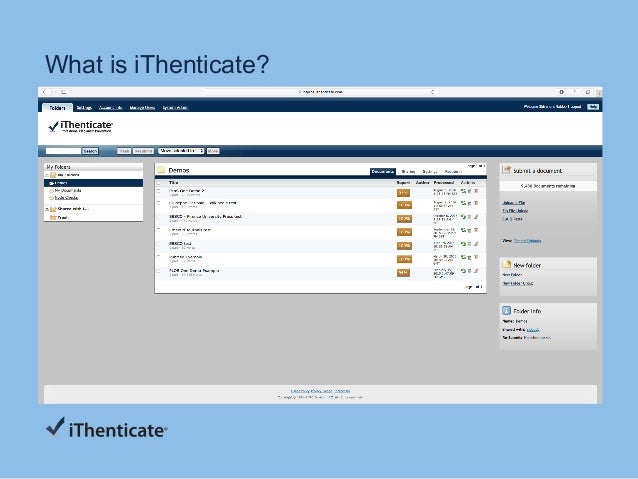Open the Settings tab
Image resolution: width=638 pixels, height=479 pixels.
84,107
